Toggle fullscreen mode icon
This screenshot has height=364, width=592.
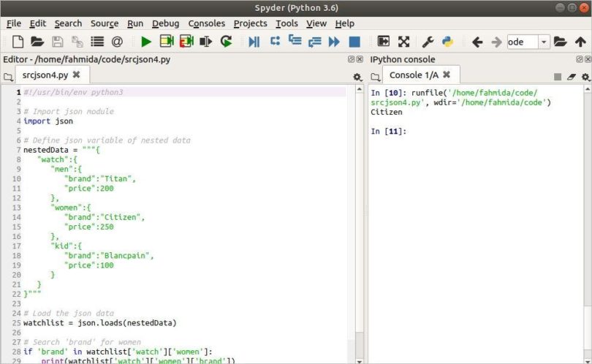[403, 42]
